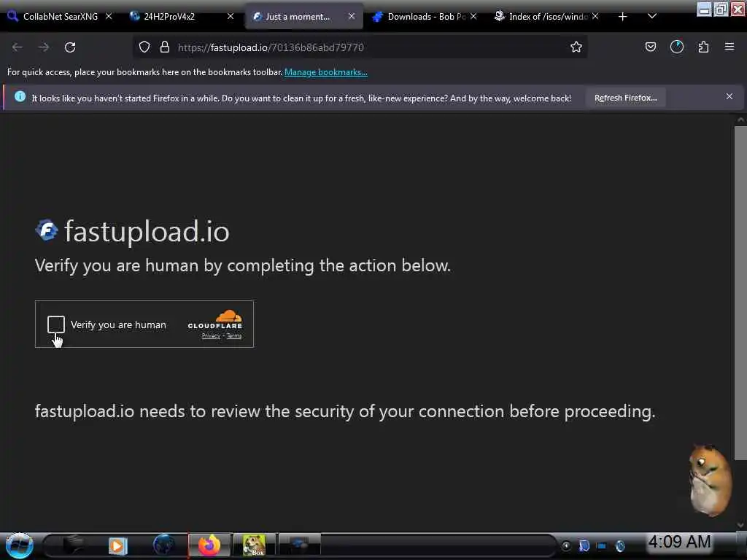Image resolution: width=747 pixels, height=560 pixels.
Task: Click the Cloudflare logo
Action: pyautogui.click(x=215, y=319)
